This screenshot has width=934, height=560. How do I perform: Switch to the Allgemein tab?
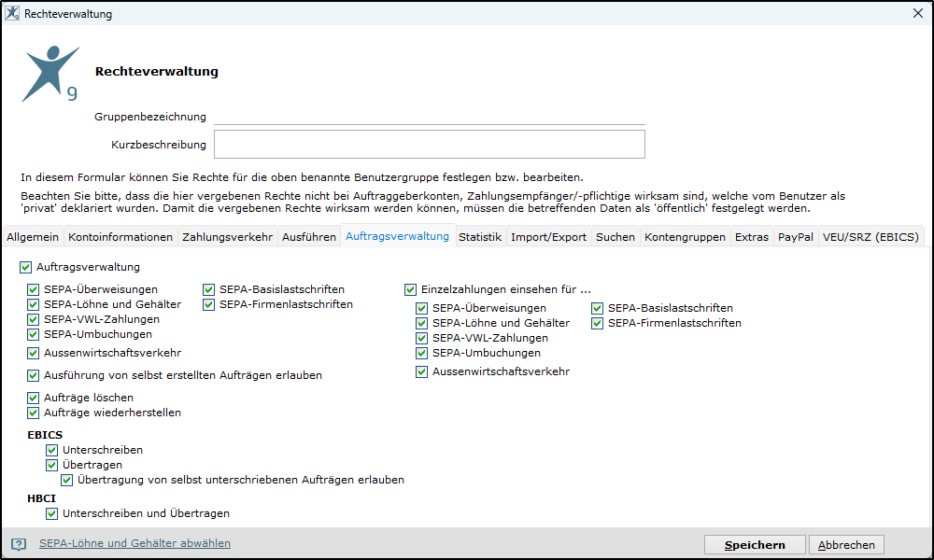click(x=33, y=237)
